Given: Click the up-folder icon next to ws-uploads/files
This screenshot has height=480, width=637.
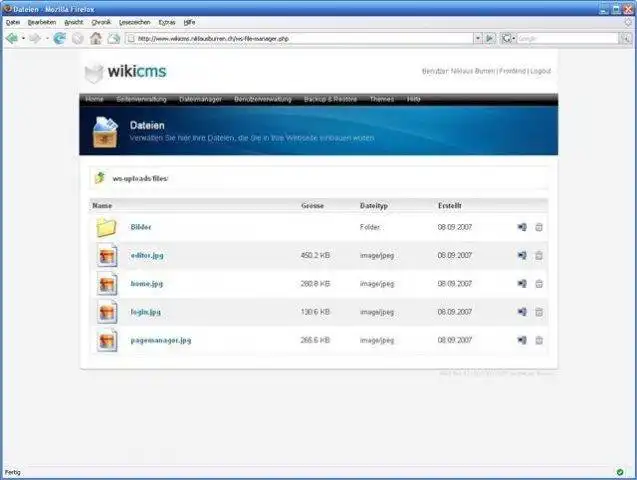Looking at the screenshot, I should point(100,178).
